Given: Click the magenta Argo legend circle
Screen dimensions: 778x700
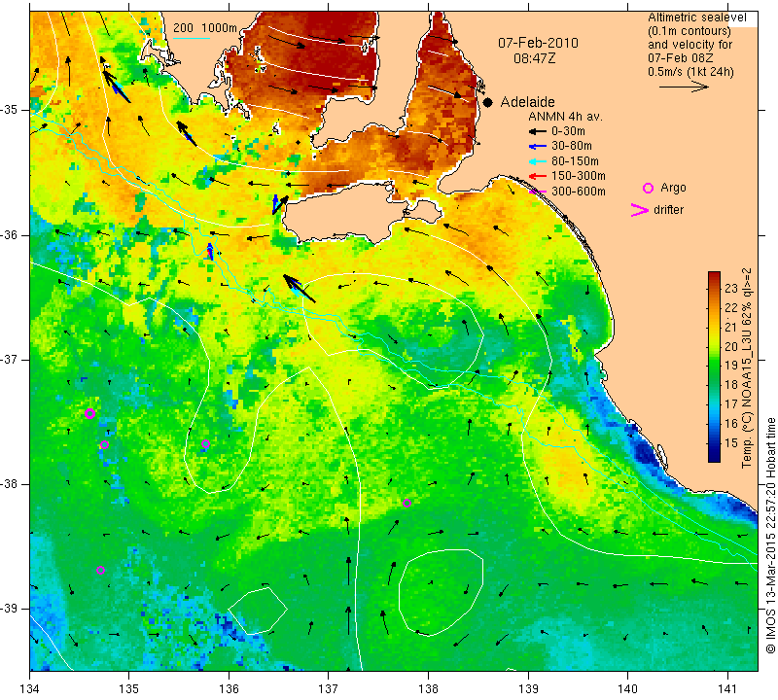Looking at the screenshot, I should pos(648,188).
